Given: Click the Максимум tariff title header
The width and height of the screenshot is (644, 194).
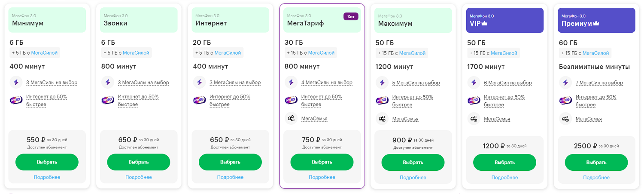Looking at the screenshot, I should tap(413, 20).
